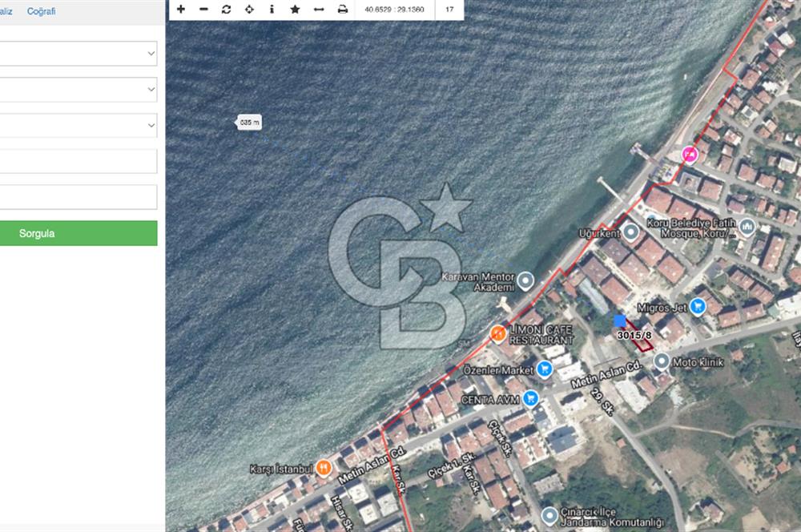Viewport: 801px width, 532px height.
Task: Click the Hisar Sk. street label
Action: 341,513
